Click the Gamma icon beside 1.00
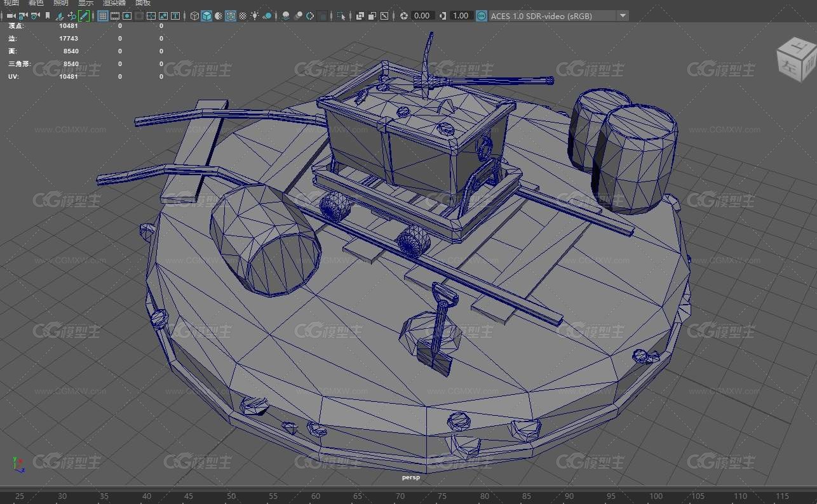This screenshot has width=817, height=504. (x=443, y=16)
